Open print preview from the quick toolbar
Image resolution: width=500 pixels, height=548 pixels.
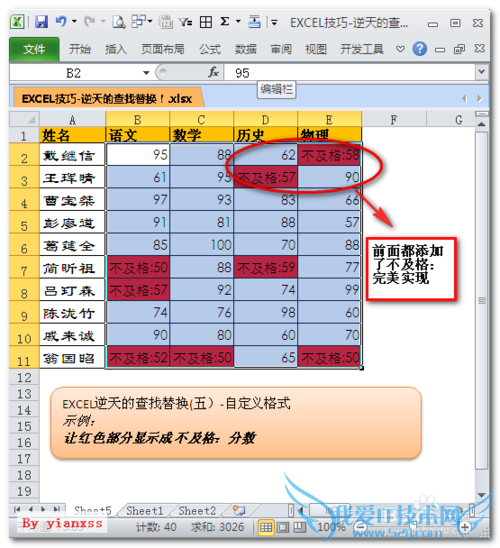119,22
